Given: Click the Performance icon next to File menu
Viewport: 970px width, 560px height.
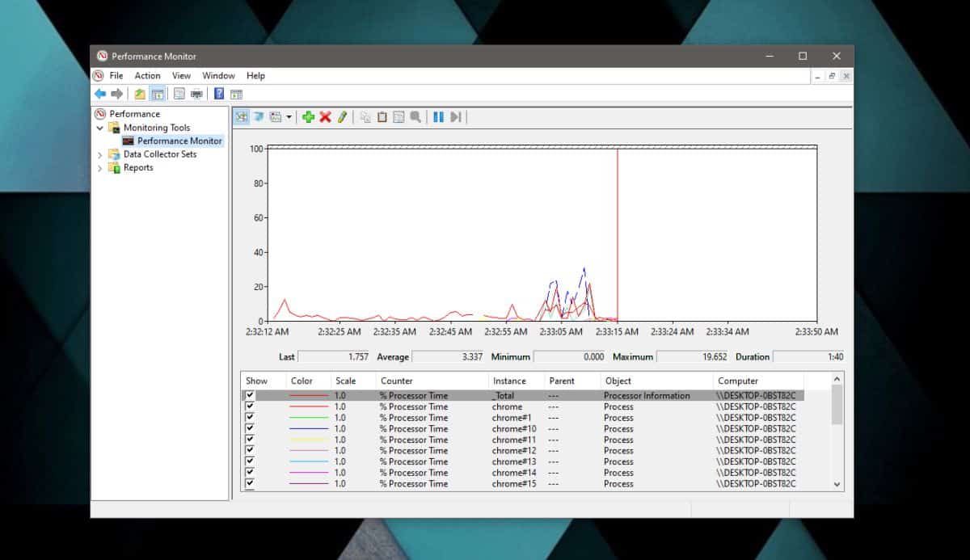Looking at the screenshot, I should coord(99,75).
